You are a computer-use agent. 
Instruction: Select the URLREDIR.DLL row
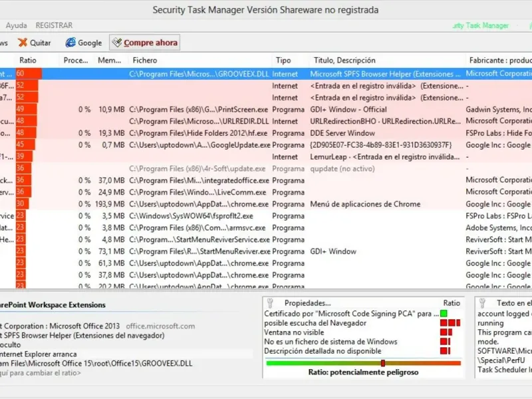pyautogui.click(x=266, y=121)
